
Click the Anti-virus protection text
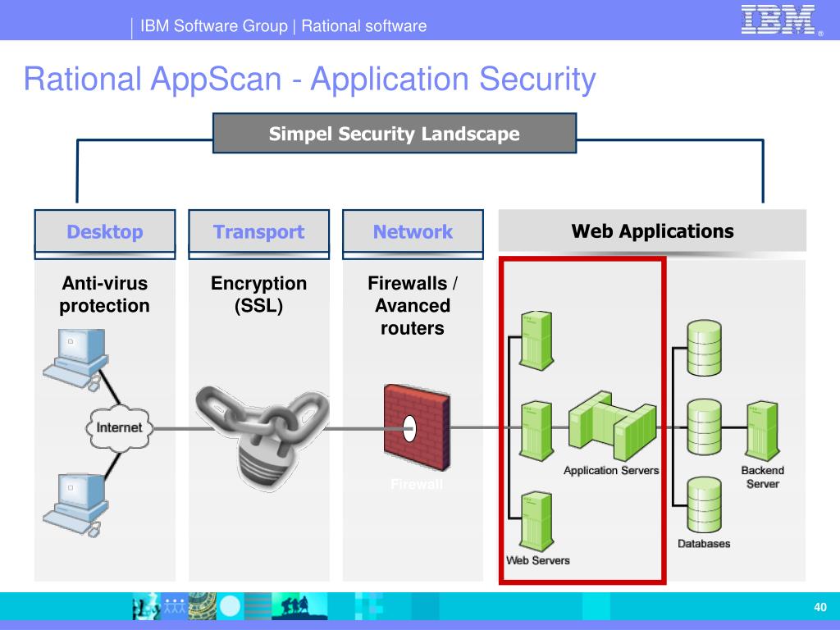104,294
